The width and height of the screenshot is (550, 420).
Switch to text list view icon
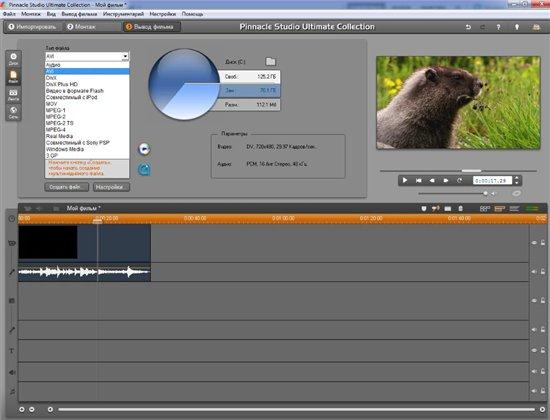point(514,208)
